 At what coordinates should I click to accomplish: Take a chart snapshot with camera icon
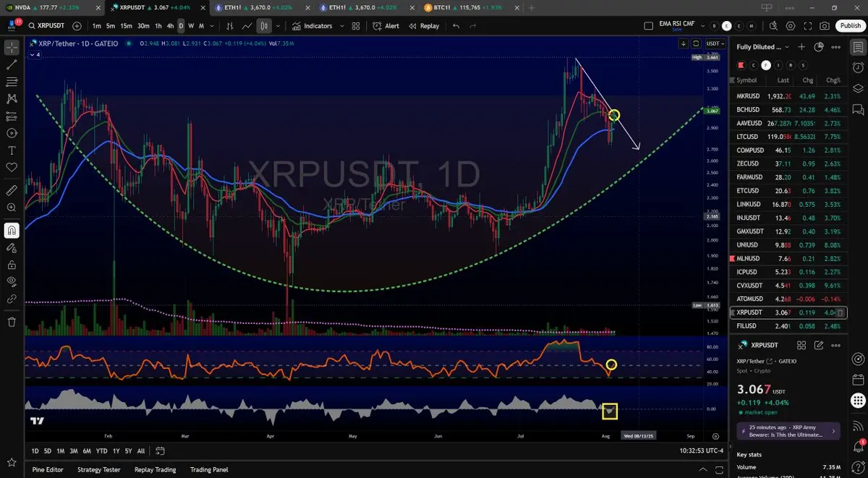coord(825,25)
